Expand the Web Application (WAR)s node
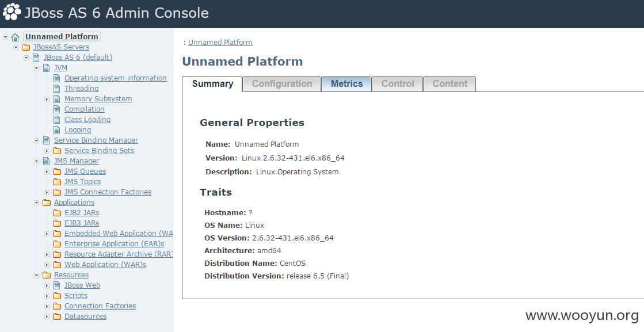This screenshot has width=644, height=332. point(47,265)
